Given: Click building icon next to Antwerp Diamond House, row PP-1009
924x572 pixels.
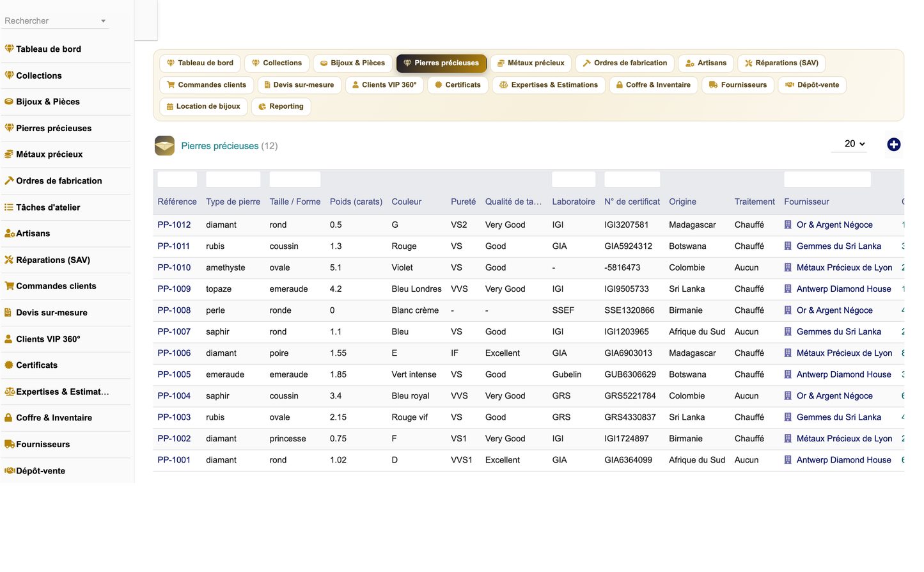Looking at the screenshot, I should [788, 289].
